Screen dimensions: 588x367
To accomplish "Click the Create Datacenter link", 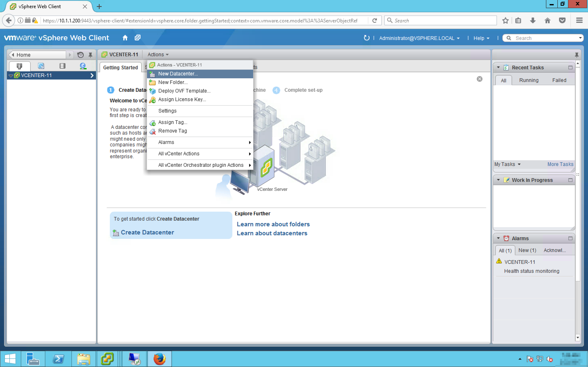I will [147, 232].
